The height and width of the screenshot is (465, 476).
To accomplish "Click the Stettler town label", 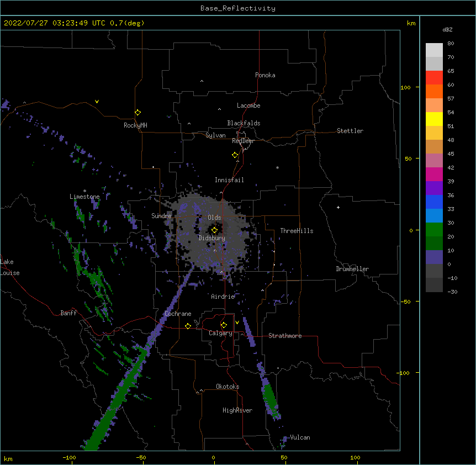I will (350, 131).
